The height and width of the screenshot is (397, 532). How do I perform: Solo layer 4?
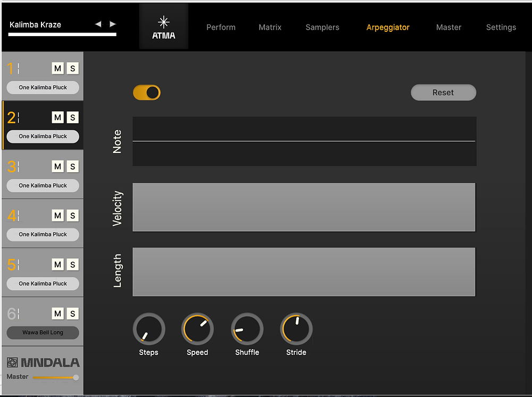[x=72, y=216]
